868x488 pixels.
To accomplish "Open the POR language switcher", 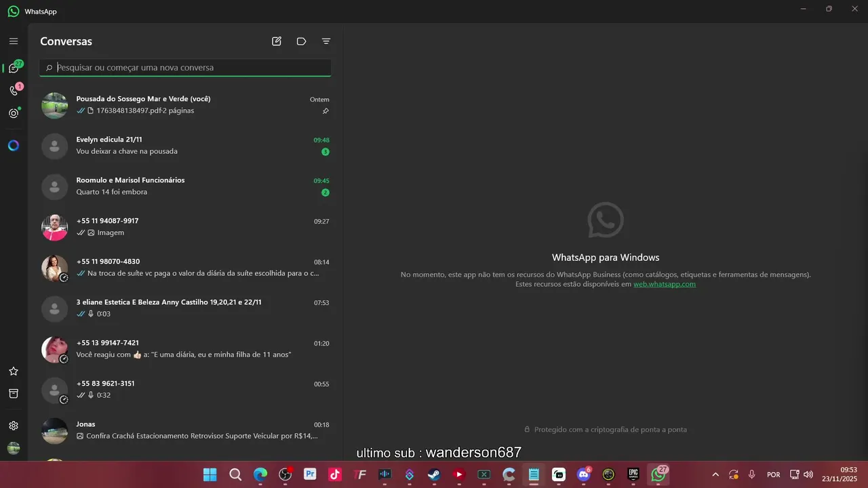I will (773, 474).
